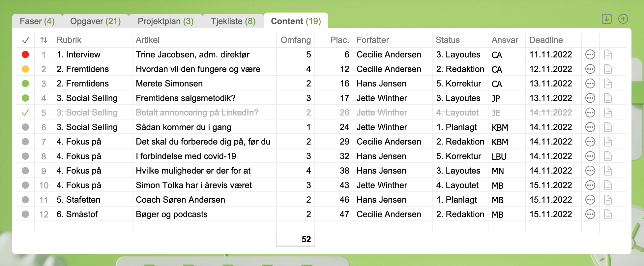
Task: Click the red status dot in row 1
Action: (25, 54)
